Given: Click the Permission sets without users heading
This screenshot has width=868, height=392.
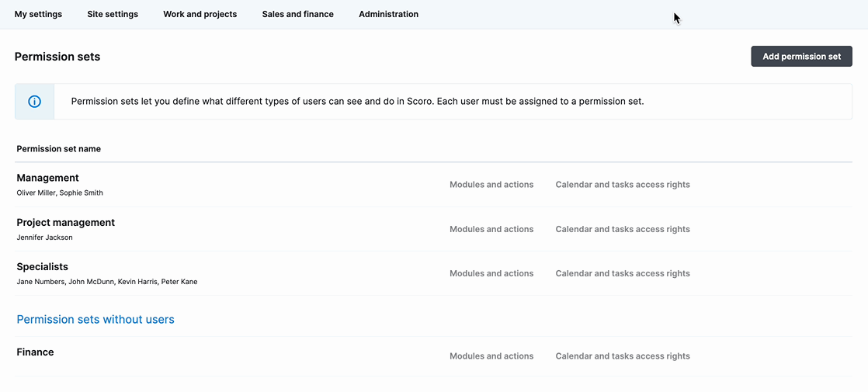Looking at the screenshot, I should pos(95,320).
